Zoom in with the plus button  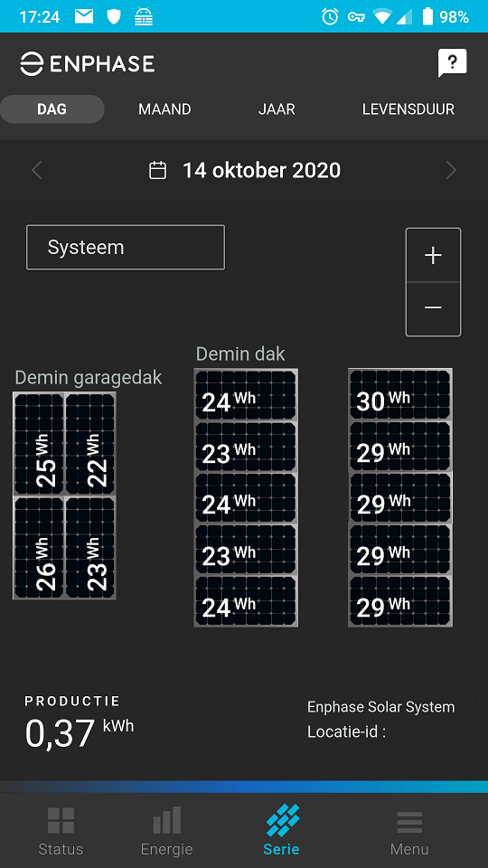(x=433, y=255)
